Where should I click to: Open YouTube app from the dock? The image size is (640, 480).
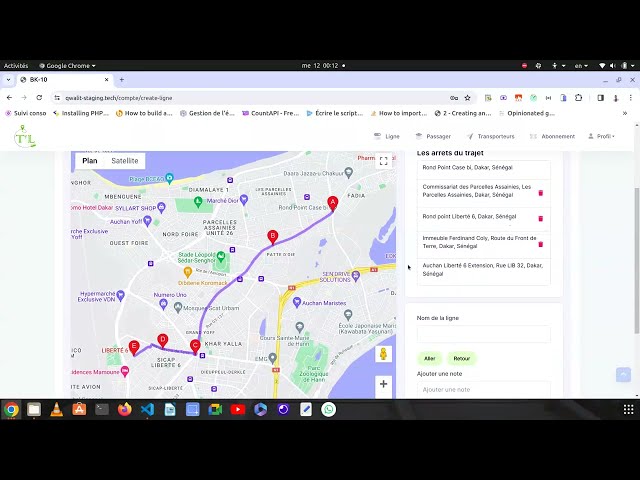click(238, 409)
